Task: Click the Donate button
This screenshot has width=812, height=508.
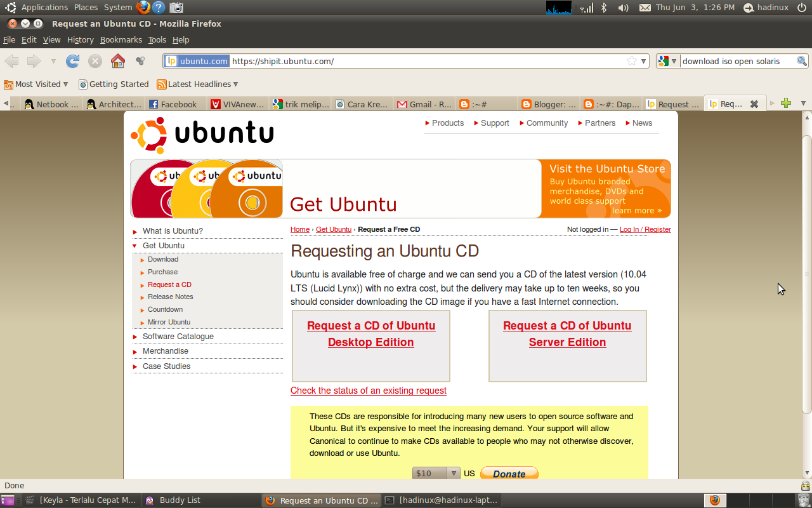Action: 509,473
